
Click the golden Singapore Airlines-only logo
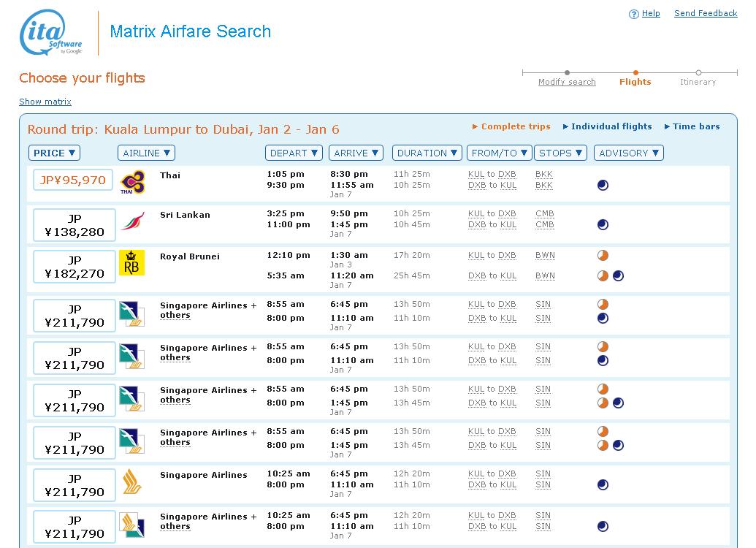[x=131, y=482]
